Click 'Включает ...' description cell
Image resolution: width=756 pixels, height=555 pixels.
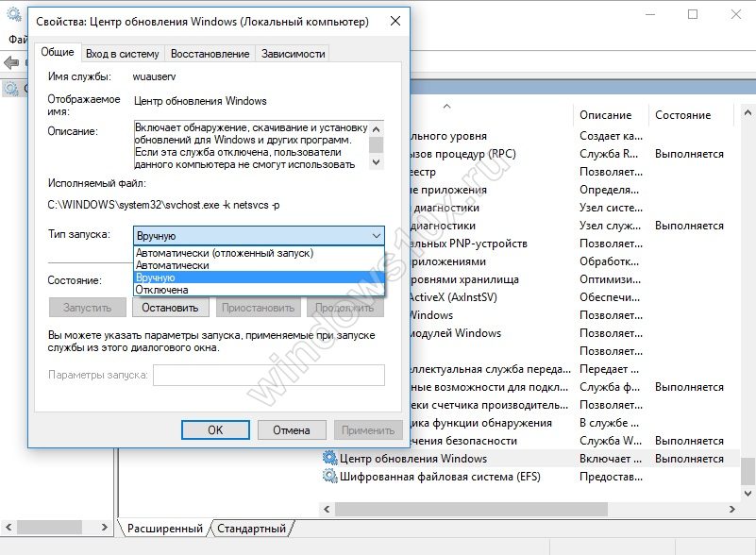(611, 459)
